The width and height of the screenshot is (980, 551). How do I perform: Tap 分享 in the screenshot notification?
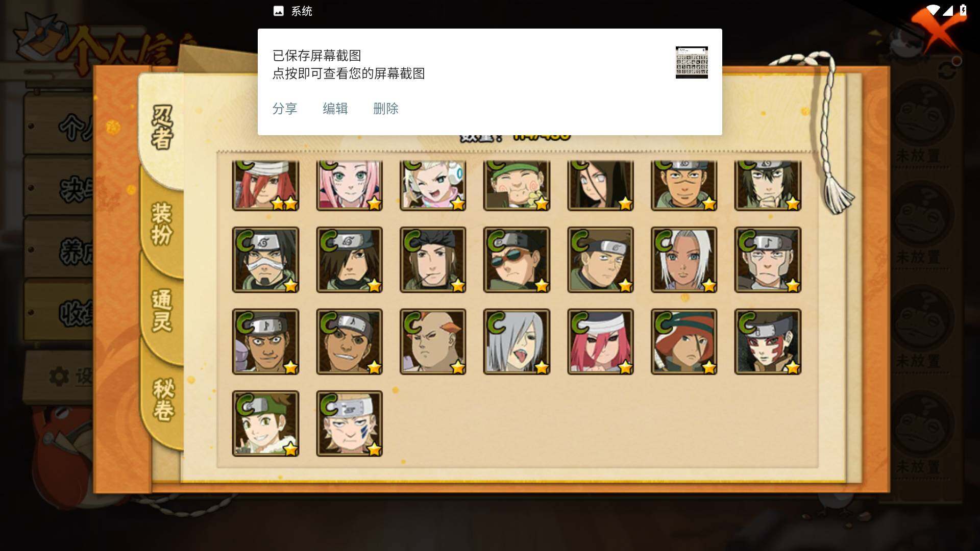pos(285,109)
